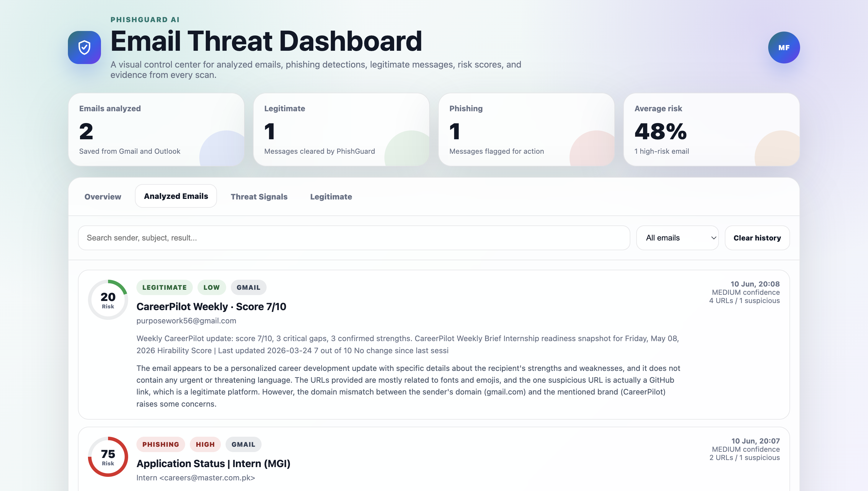The width and height of the screenshot is (868, 491).
Task: Click the PhishGuard shield logo icon
Action: click(x=84, y=48)
